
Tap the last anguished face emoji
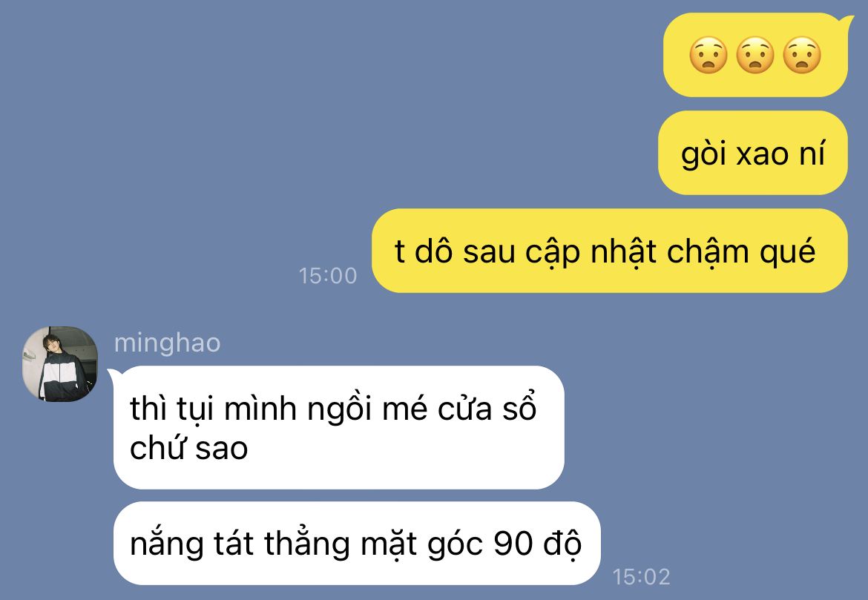pyautogui.click(x=802, y=55)
